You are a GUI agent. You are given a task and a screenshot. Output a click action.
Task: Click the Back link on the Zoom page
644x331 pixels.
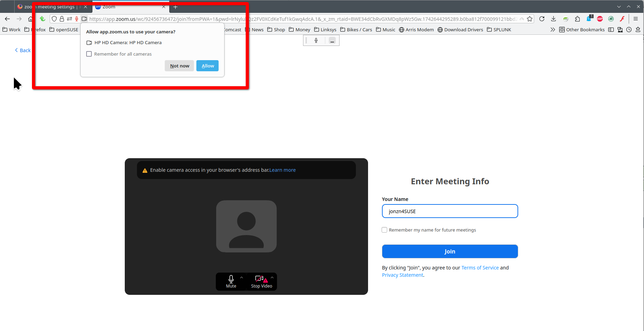(23, 50)
